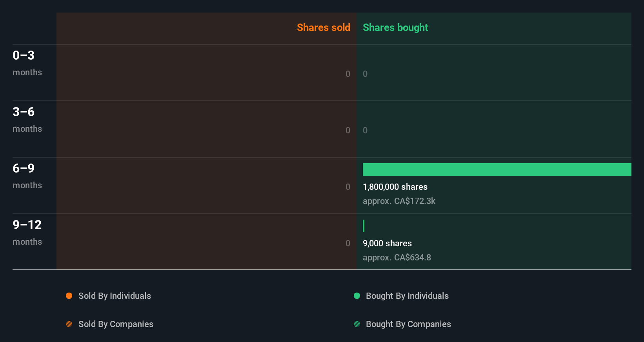Click the shares sold zero in 9–12 months row
The width and height of the screenshot is (644, 342).
point(348,243)
